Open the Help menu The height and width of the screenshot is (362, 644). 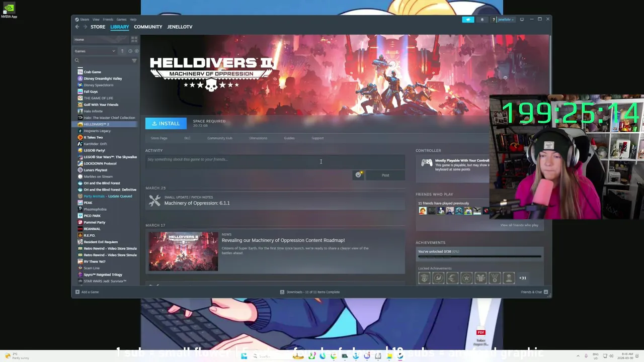point(133,20)
